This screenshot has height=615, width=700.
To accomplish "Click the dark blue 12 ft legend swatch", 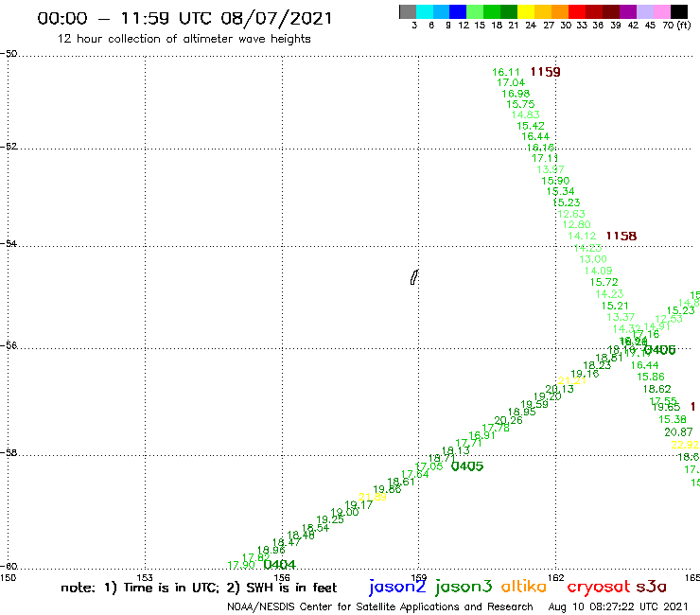I will coord(458,11).
